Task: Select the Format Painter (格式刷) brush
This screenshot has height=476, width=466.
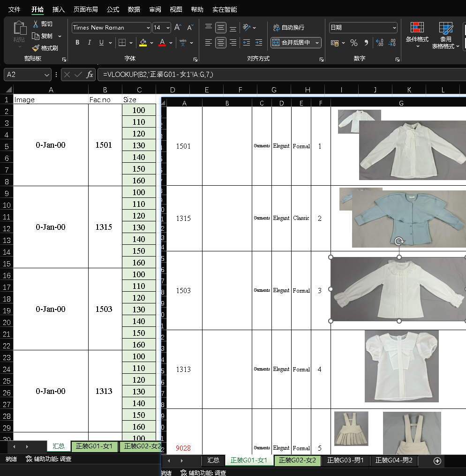Action: tap(45, 48)
